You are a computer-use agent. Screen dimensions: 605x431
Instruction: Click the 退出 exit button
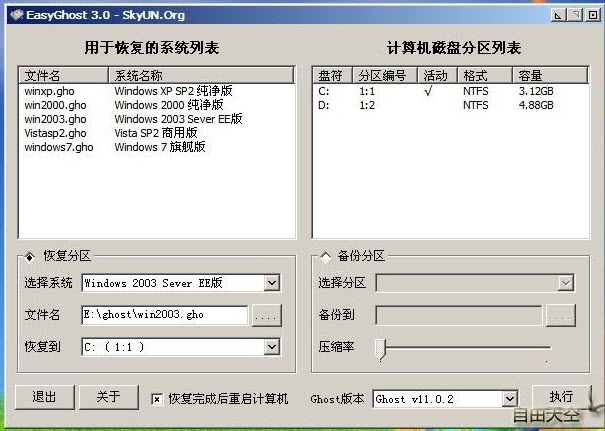coord(45,397)
